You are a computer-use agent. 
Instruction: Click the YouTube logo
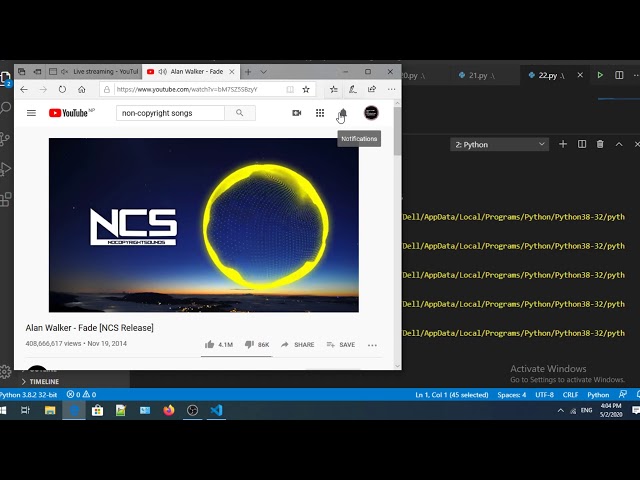[x=71, y=113]
